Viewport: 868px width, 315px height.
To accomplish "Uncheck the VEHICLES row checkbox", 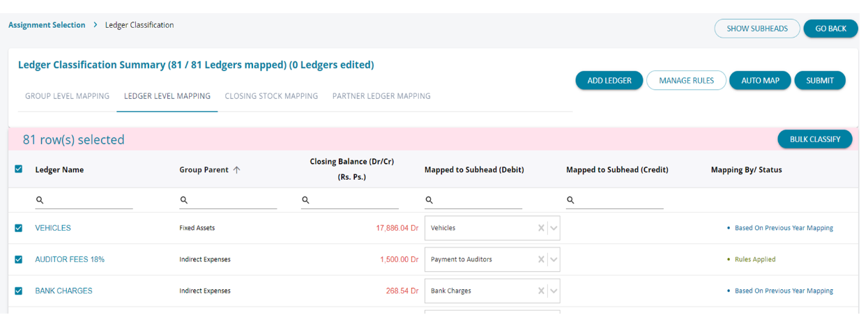I will point(19,228).
